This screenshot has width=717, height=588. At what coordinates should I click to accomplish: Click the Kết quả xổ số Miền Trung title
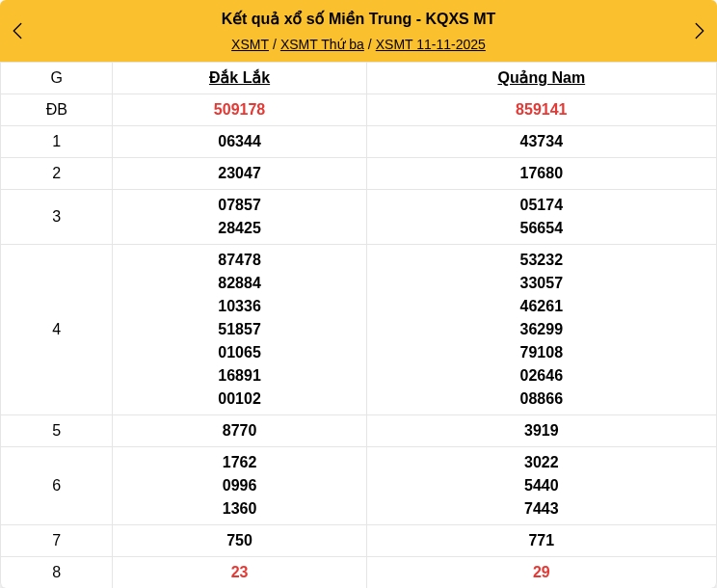[x=358, y=18]
